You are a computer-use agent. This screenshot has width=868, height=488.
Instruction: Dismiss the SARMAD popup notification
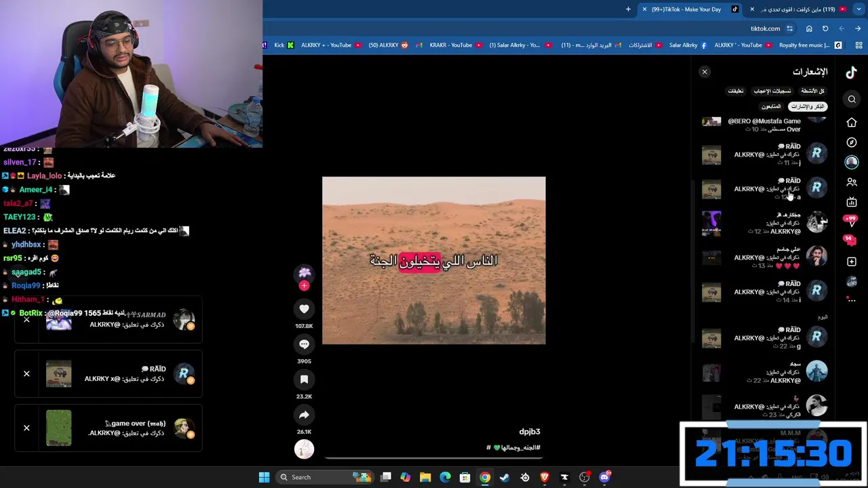[x=26, y=319]
